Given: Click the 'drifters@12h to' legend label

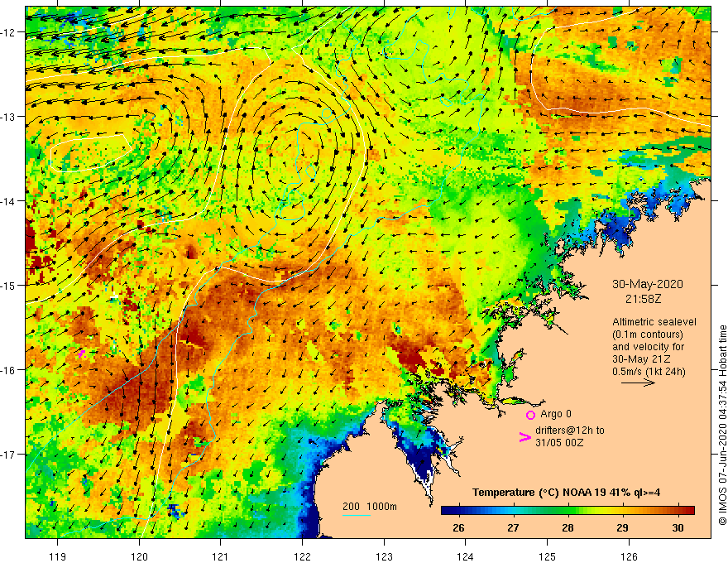Looking at the screenshot, I should [570, 431].
